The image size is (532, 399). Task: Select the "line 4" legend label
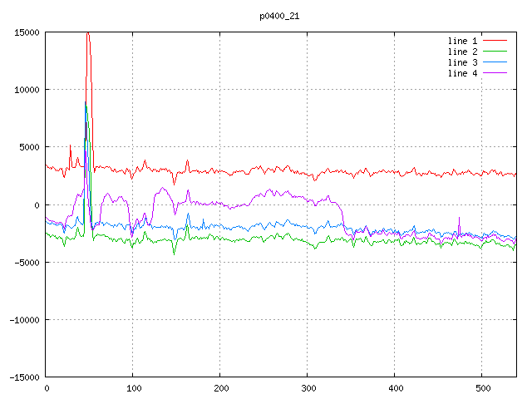pos(462,74)
